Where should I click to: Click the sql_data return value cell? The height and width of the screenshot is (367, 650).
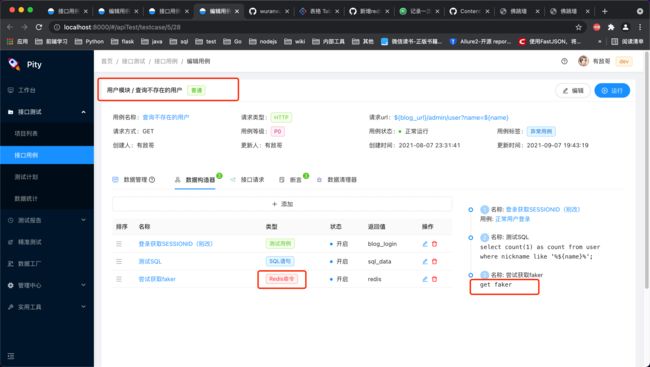pos(379,261)
